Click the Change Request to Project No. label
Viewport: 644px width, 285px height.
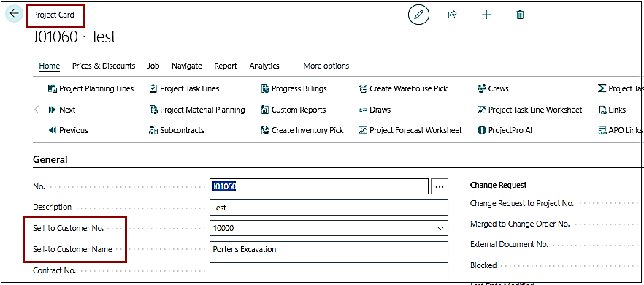click(521, 203)
